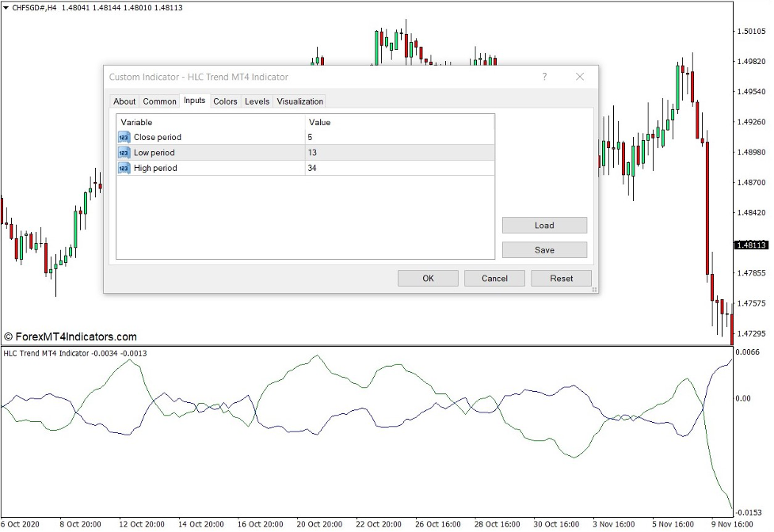Click the highlighted 1.48113 price tag
The image size is (774, 532).
(x=750, y=245)
